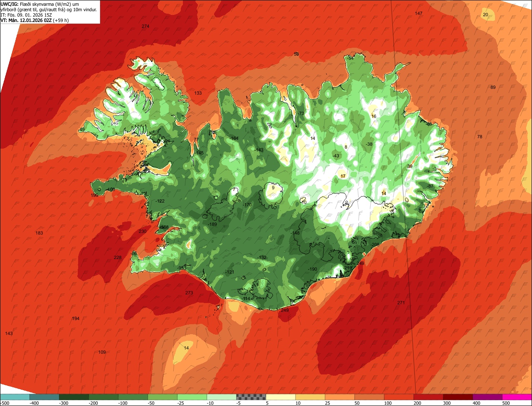This screenshot has height=406, width=532.
Task: Select the map value -132
Action: [262, 257]
